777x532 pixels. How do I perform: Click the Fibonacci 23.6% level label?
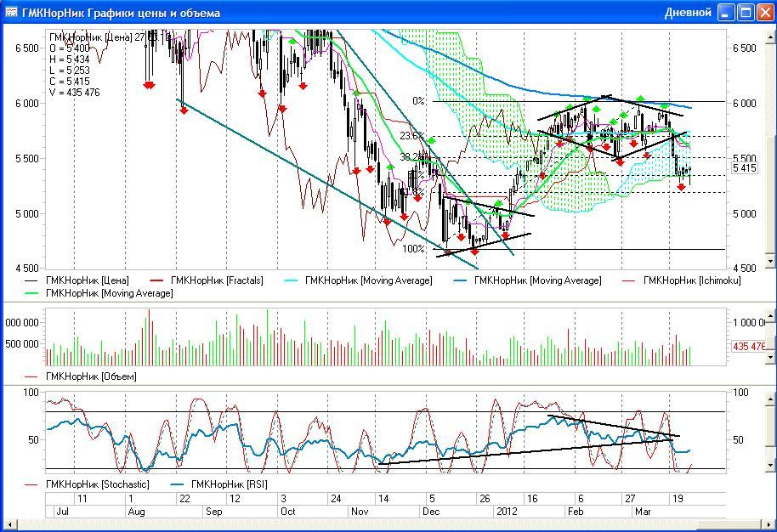[x=411, y=136]
